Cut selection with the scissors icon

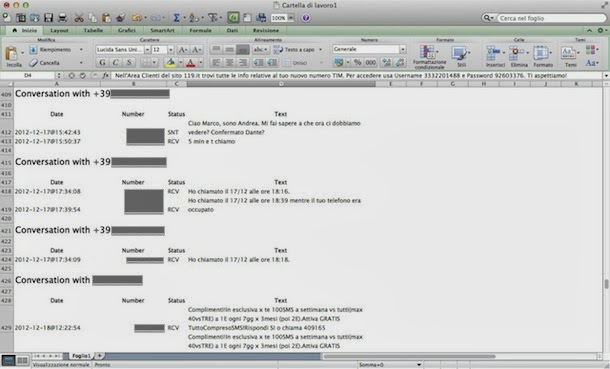point(79,17)
